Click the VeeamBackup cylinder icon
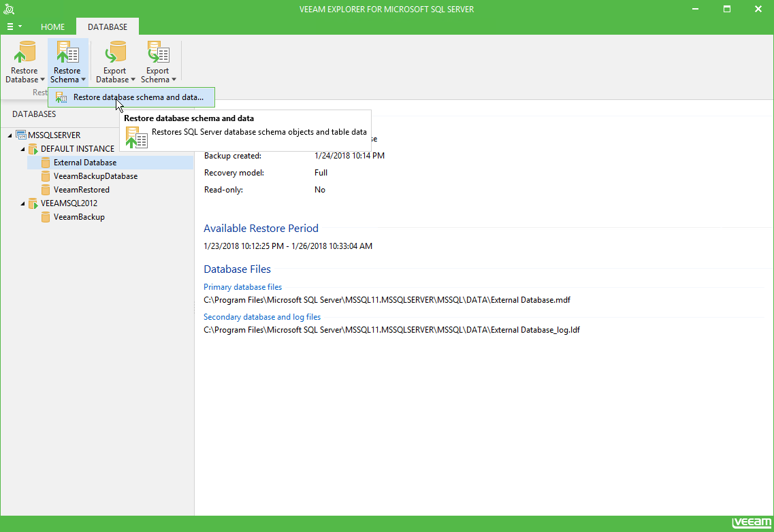Image resolution: width=774 pixels, height=532 pixels. pyautogui.click(x=46, y=217)
